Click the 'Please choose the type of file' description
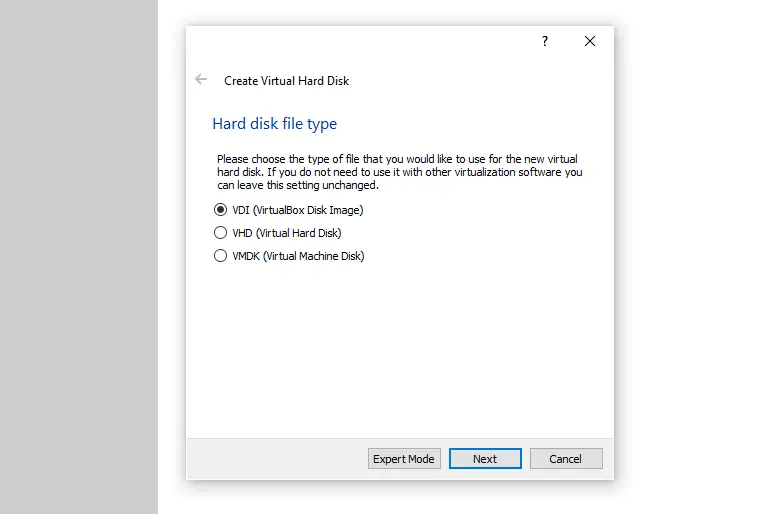This screenshot has width=776, height=514. (399, 172)
